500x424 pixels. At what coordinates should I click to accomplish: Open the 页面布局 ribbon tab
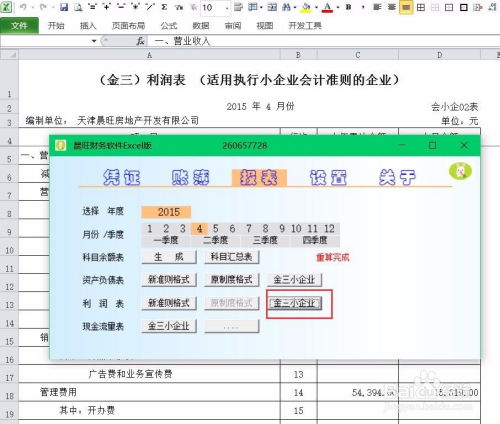[x=128, y=26]
